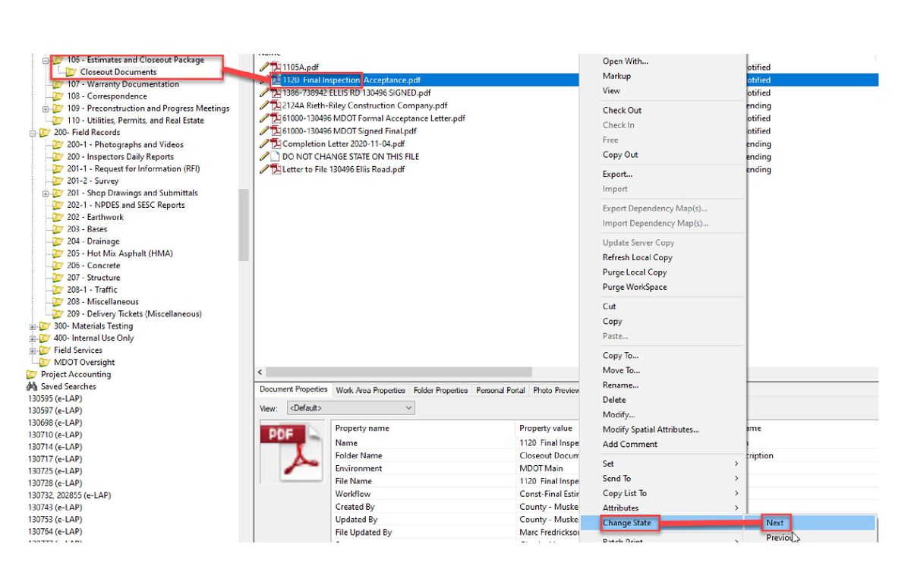The height and width of the screenshot is (588, 911).
Task: Select Next in the Change State submenu
Action: pyautogui.click(x=775, y=523)
